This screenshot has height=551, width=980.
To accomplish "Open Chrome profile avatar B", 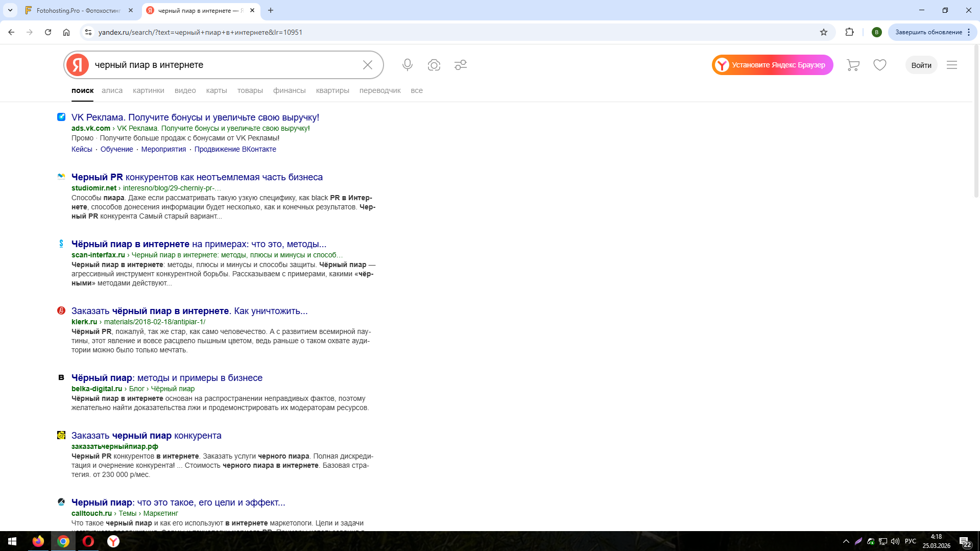I will pos(877,32).
